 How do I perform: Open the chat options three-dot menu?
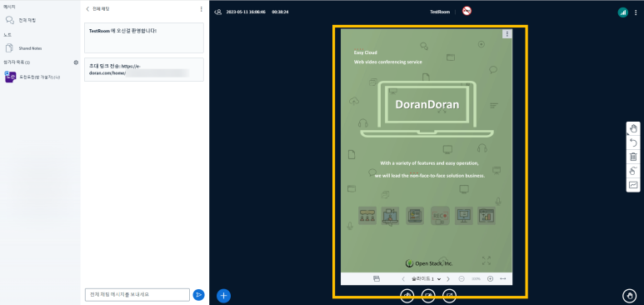pos(201,9)
